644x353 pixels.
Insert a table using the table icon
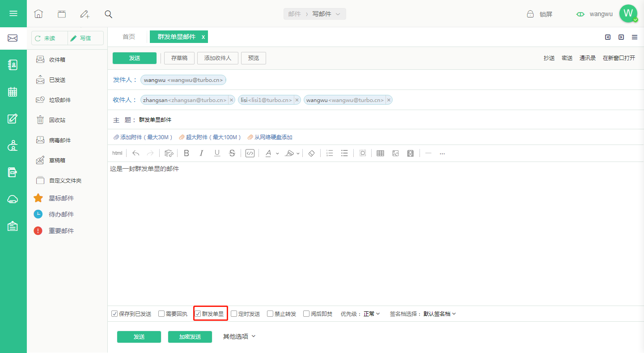[x=380, y=153]
